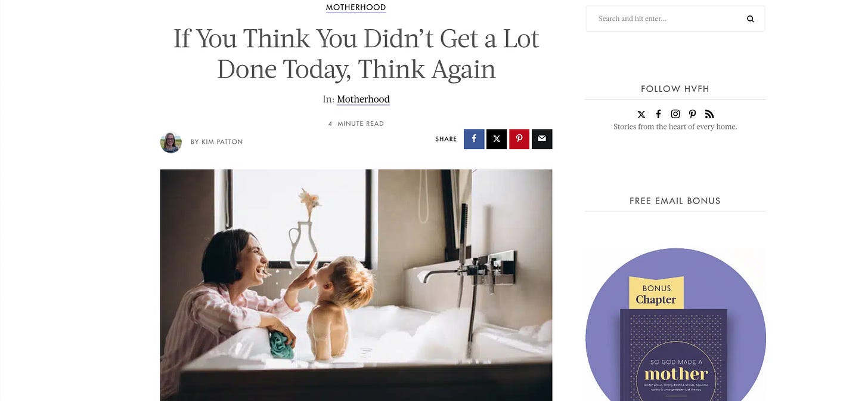This screenshot has height=401, width=868.
Task: Follow the 'Motherhood' link after 'In:'
Action: [x=363, y=99]
